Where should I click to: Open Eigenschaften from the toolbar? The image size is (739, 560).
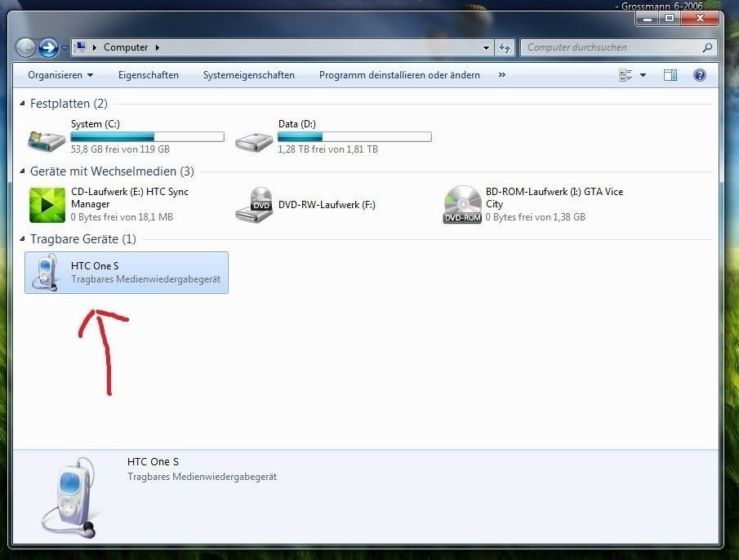pyautogui.click(x=149, y=75)
